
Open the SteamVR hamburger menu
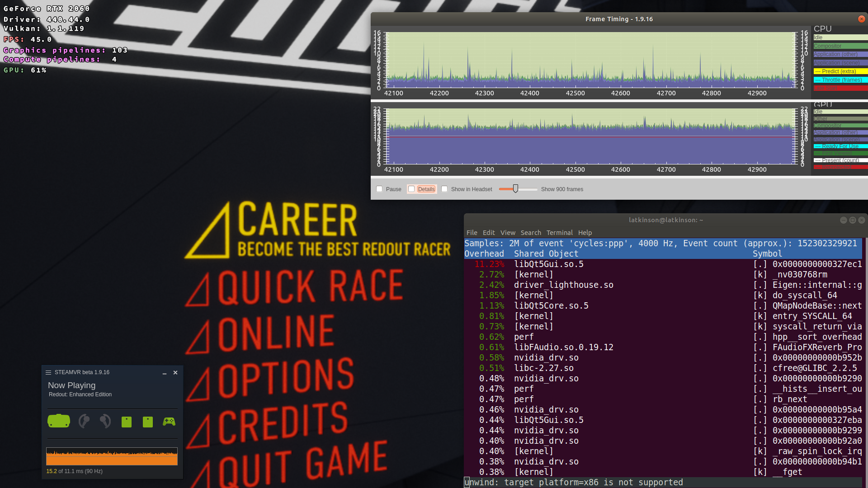click(48, 372)
